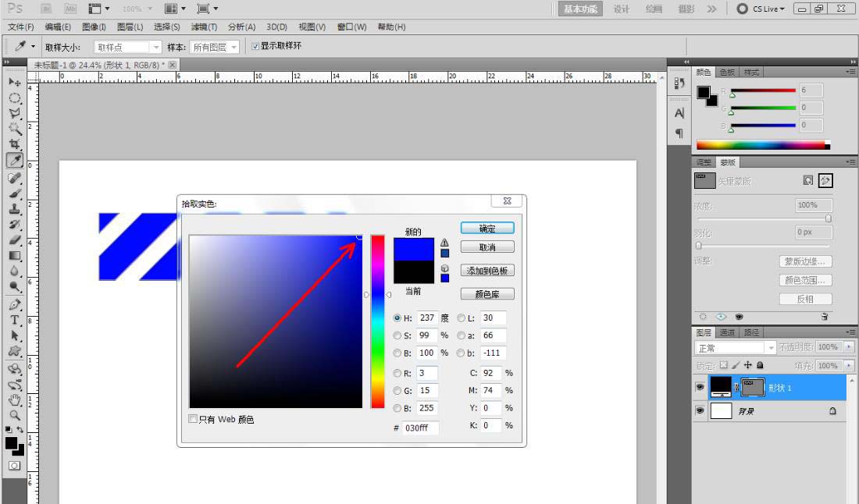Select the Magic Wand tool
The width and height of the screenshot is (859, 504).
pos(14,129)
